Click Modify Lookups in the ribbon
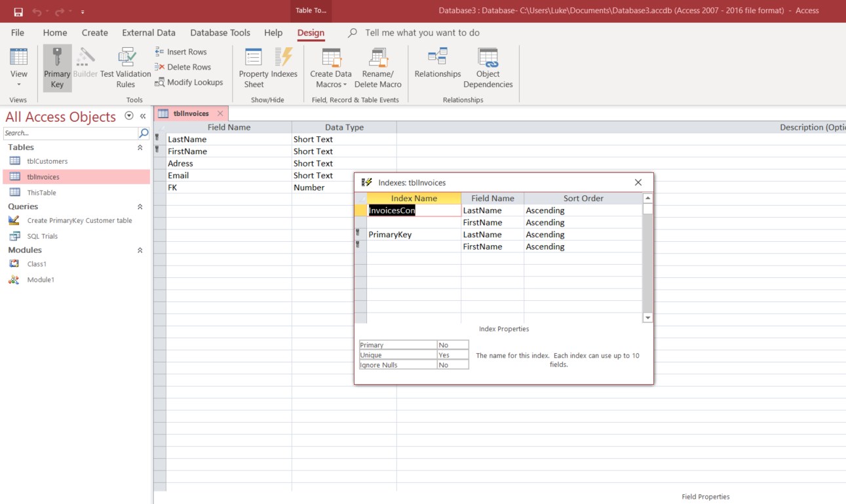The width and height of the screenshot is (846, 504). point(189,82)
